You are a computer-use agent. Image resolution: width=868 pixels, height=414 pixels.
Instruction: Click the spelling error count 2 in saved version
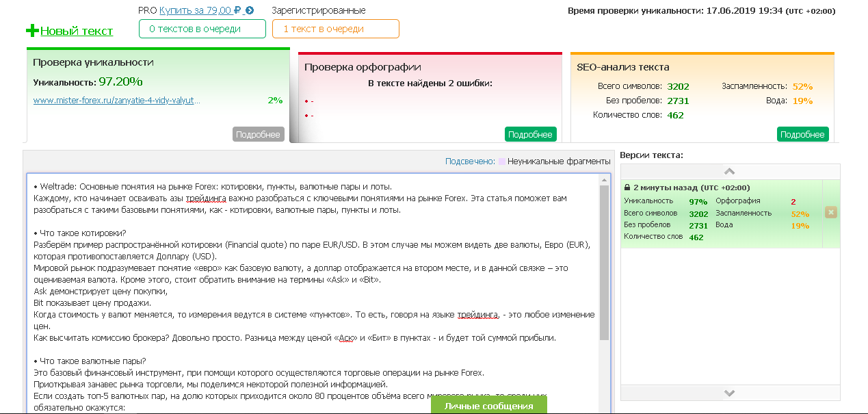click(793, 202)
